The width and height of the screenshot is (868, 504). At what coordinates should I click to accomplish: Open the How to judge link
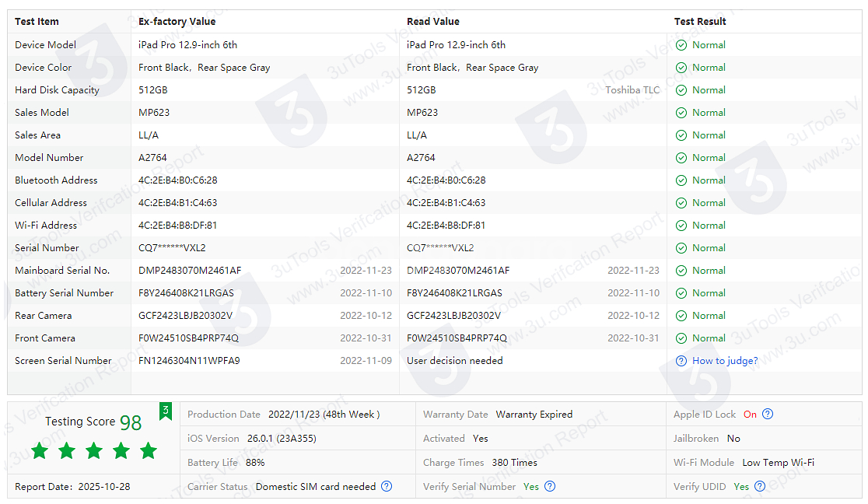tap(725, 360)
